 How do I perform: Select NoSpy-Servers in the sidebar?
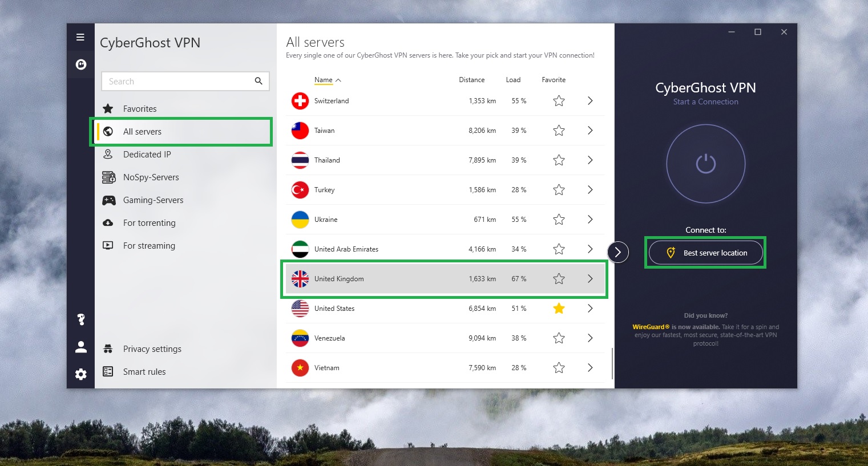click(x=151, y=177)
